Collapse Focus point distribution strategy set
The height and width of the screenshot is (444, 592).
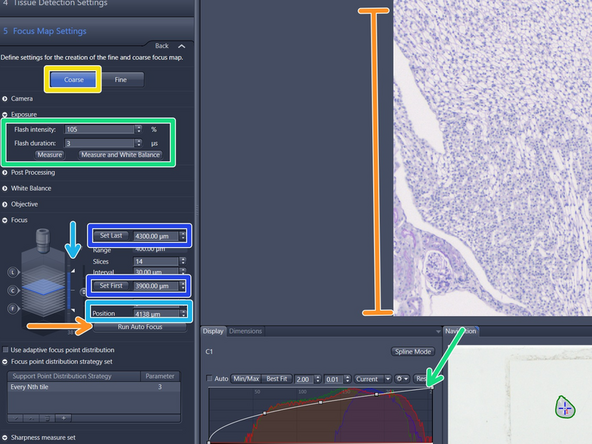pyautogui.click(x=5, y=362)
